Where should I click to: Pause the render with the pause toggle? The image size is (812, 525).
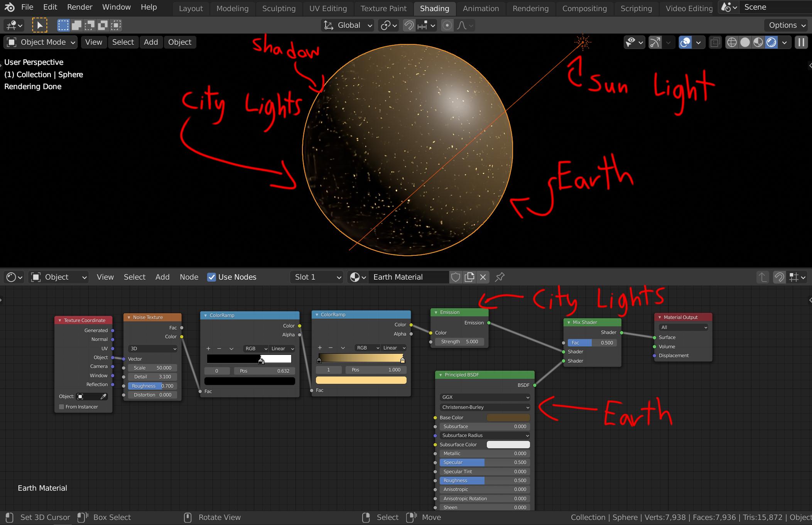(x=801, y=42)
